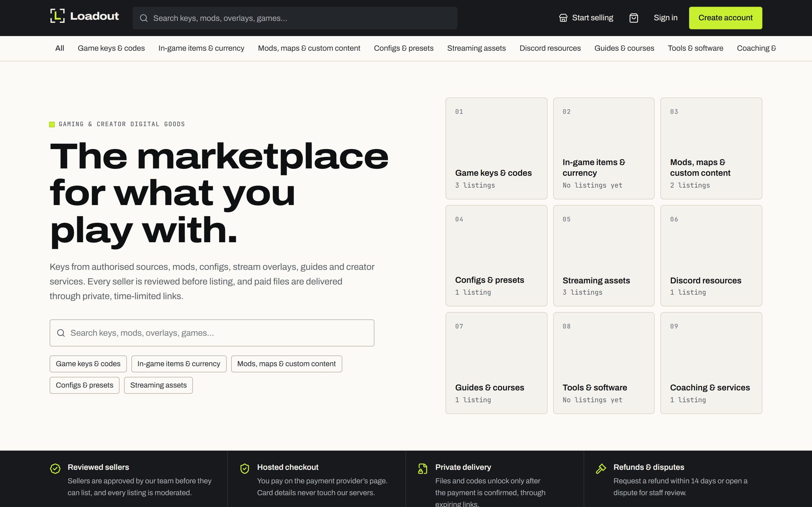The height and width of the screenshot is (507, 812).
Task: Open the Tools & software category card
Action: (x=604, y=363)
